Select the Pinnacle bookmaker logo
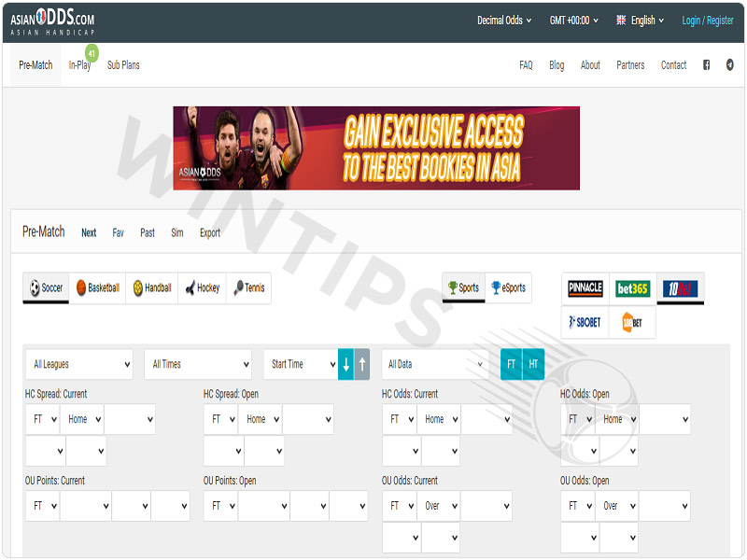 point(585,288)
